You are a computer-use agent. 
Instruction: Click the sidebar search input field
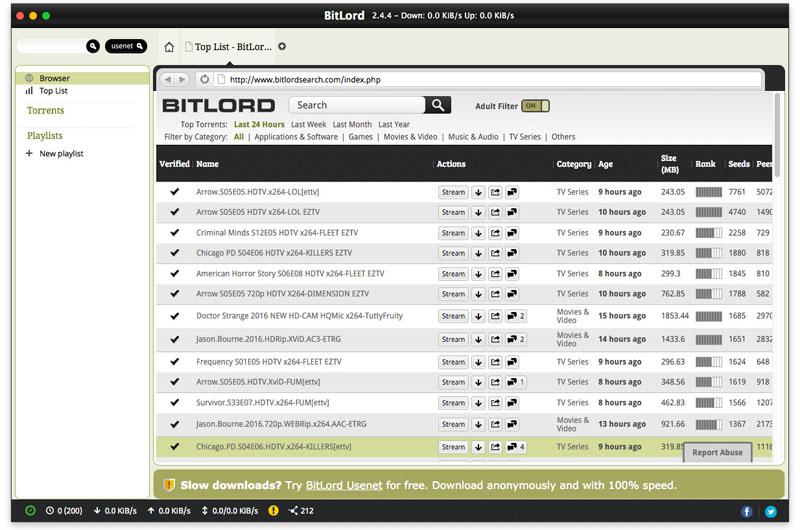coord(51,46)
